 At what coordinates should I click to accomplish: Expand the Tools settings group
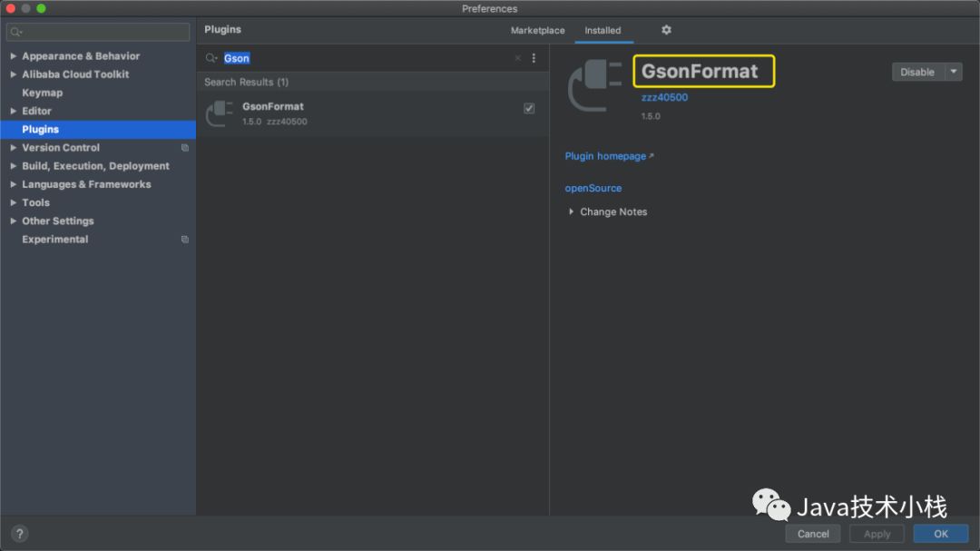pyautogui.click(x=13, y=202)
